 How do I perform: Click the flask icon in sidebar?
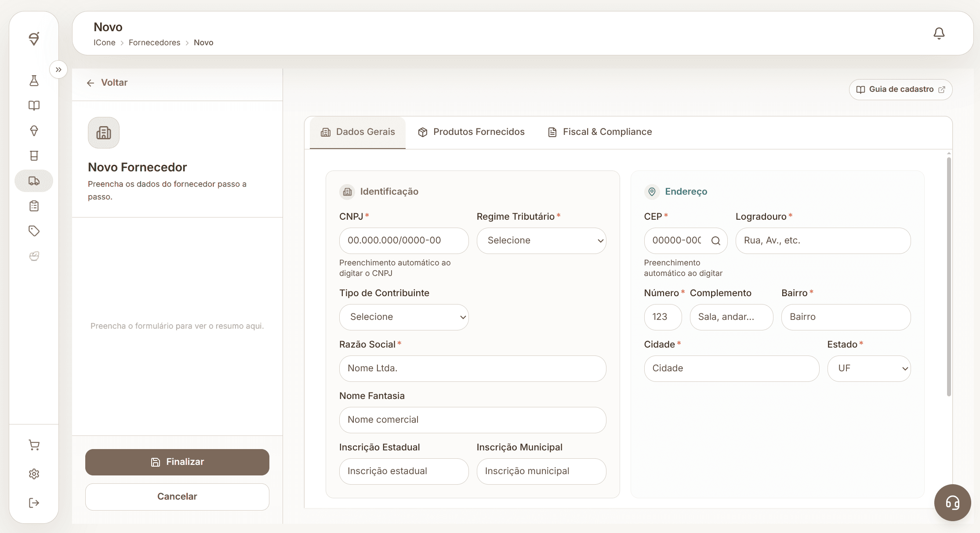(x=34, y=80)
